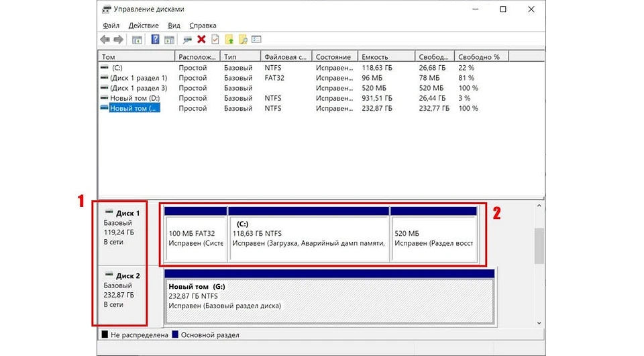
Task: Click the volume icon of the (C:) row
Action: [x=105, y=67]
